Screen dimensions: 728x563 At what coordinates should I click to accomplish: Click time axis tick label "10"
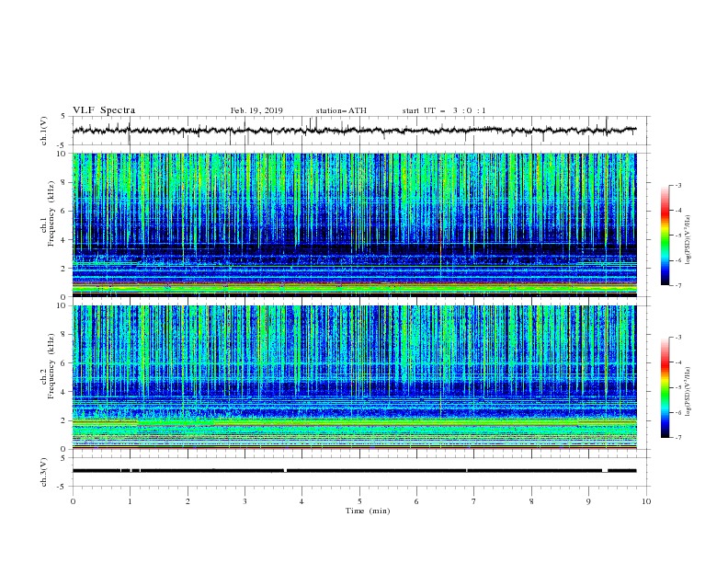[646, 501]
